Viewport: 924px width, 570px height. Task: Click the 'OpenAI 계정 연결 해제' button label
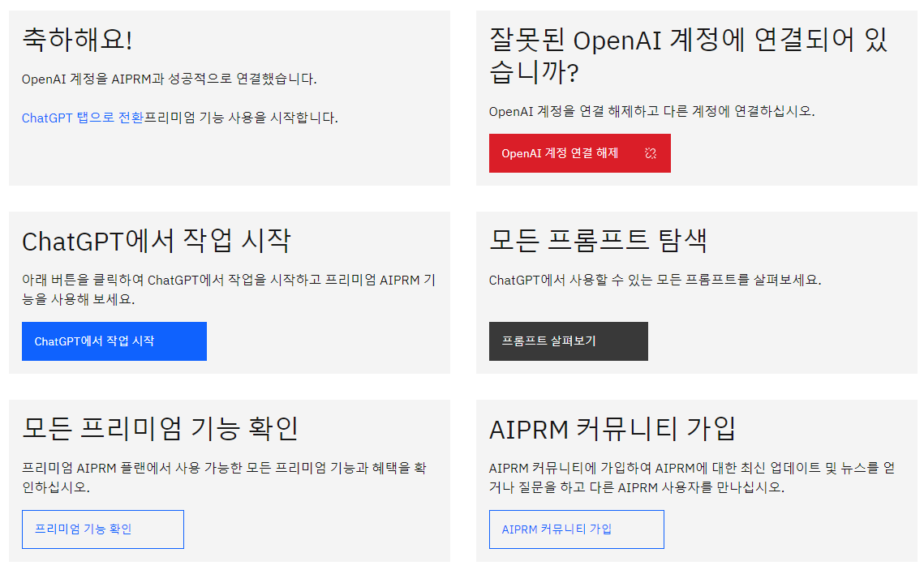(560, 153)
